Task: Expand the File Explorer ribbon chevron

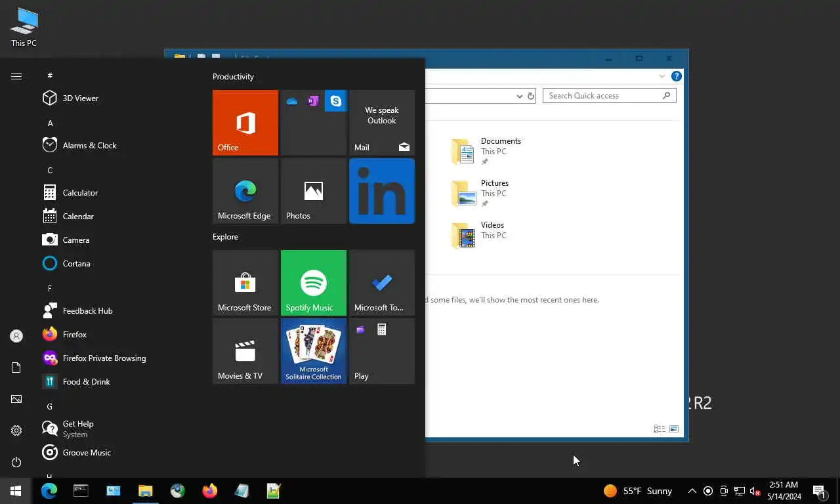Action: coord(662,76)
